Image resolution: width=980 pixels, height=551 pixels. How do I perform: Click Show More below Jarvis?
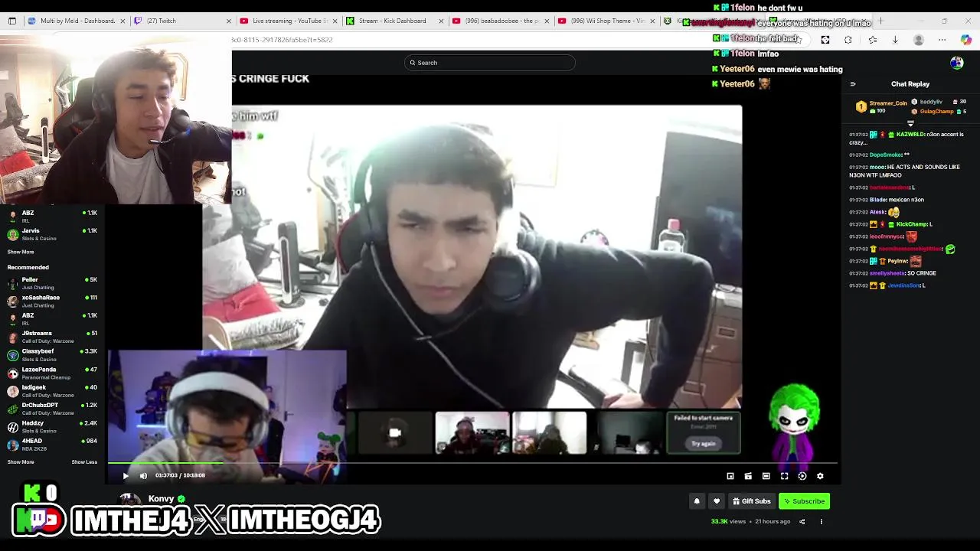click(x=21, y=252)
